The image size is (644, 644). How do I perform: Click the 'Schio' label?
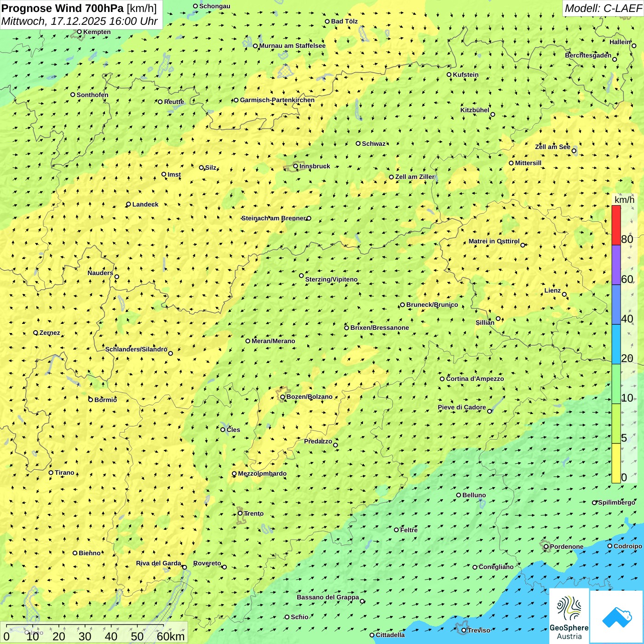point(299,617)
